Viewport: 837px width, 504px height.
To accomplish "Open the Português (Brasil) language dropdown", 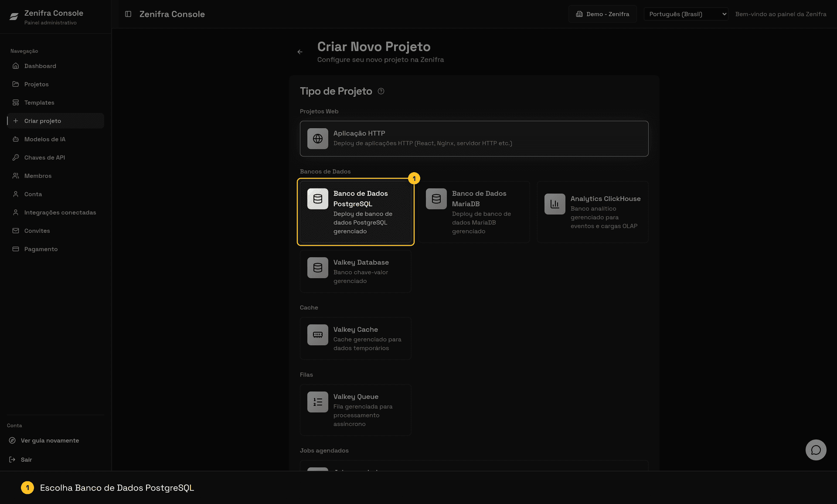I will pyautogui.click(x=686, y=14).
